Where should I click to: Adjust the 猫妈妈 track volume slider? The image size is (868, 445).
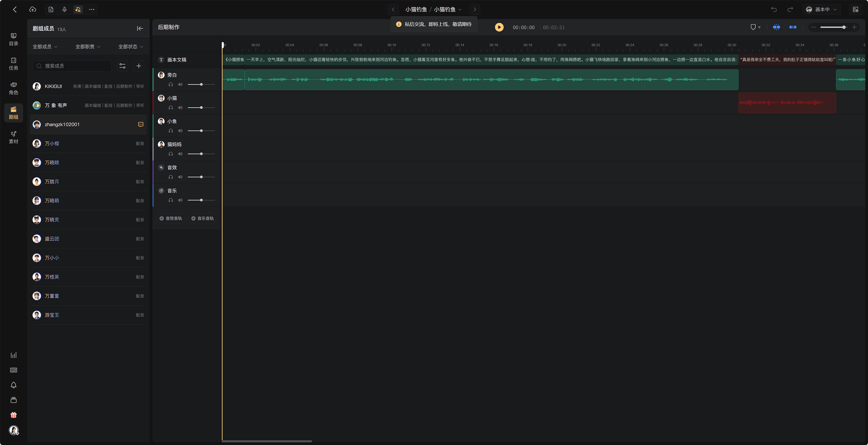point(201,154)
